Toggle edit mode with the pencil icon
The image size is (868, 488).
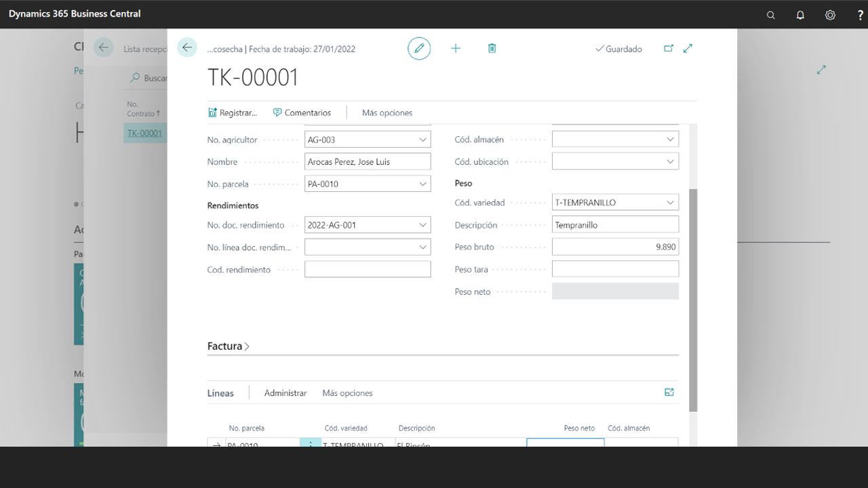point(419,48)
